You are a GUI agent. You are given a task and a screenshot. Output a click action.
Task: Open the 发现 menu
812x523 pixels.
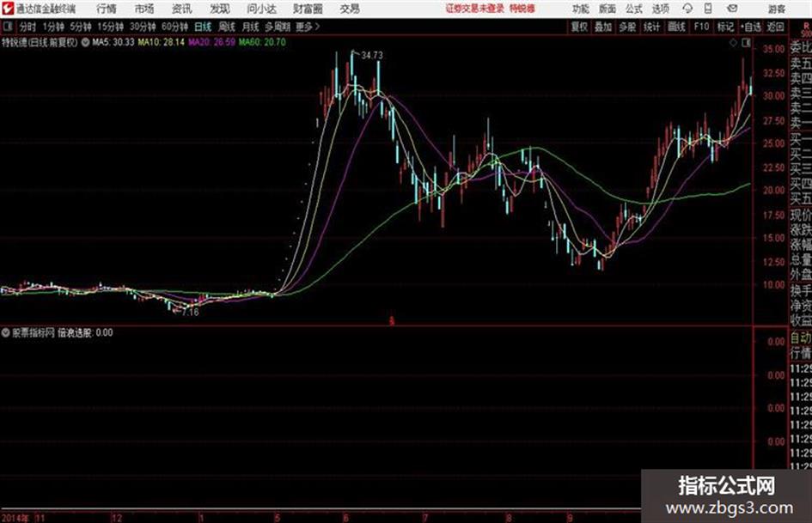220,9
